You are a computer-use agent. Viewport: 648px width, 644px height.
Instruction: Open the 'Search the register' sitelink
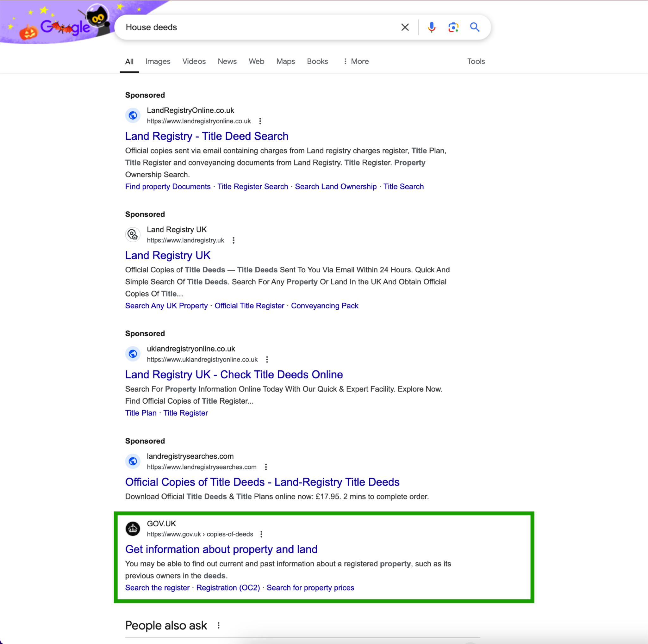point(157,588)
